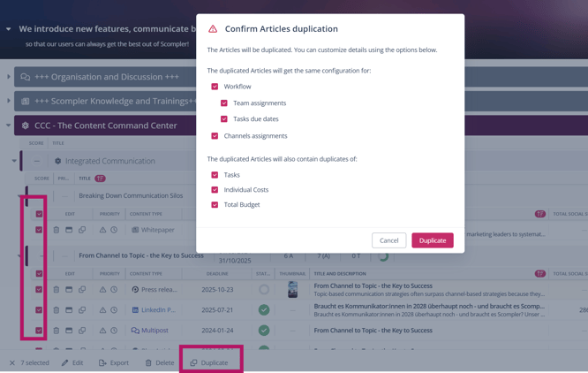Uncheck the Individual Costs checkbox
The height and width of the screenshot is (373, 588).
[215, 189]
